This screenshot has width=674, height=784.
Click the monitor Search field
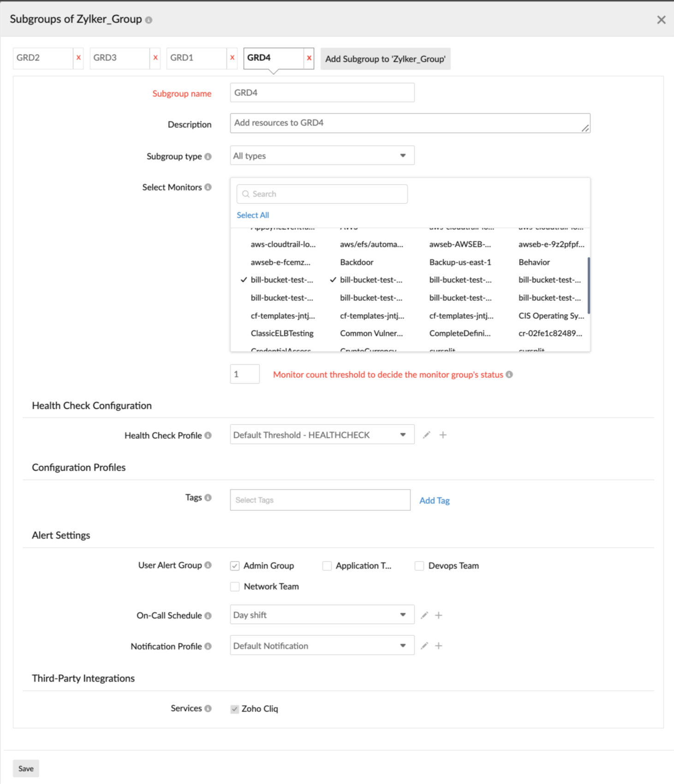click(322, 194)
